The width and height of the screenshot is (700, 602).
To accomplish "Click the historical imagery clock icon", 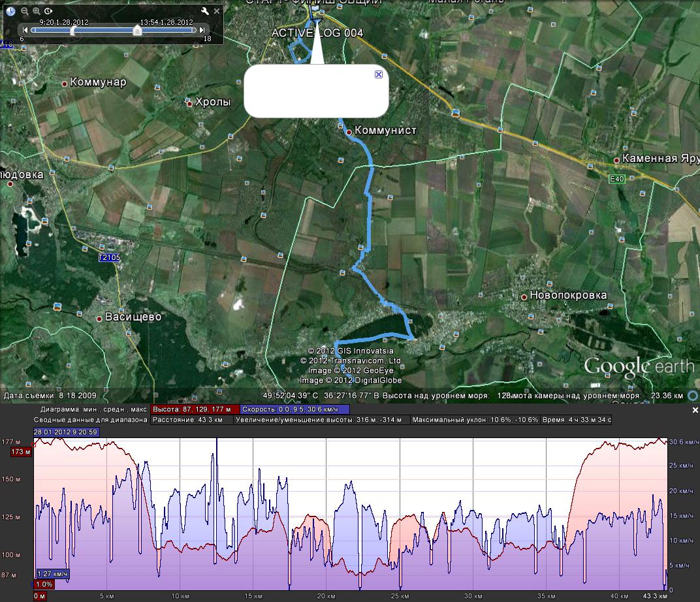I will [x=11, y=11].
